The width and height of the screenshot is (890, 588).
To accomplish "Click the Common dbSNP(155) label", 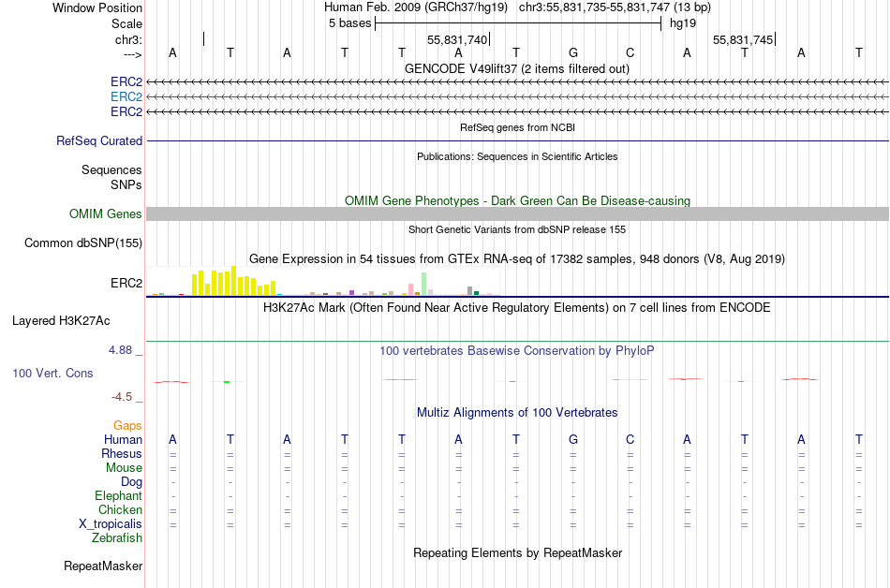I will coord(83,243).
